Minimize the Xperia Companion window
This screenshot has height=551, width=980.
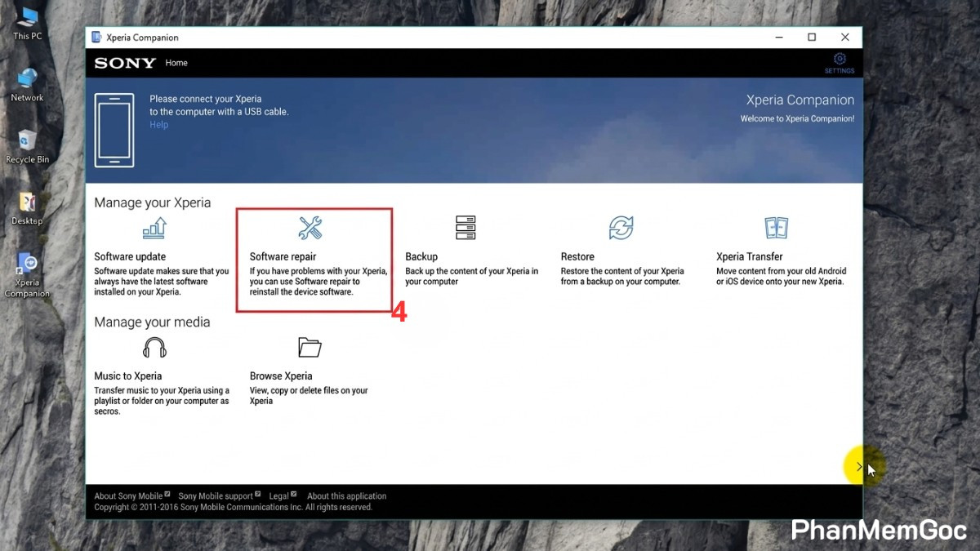[x=777, y=37]
